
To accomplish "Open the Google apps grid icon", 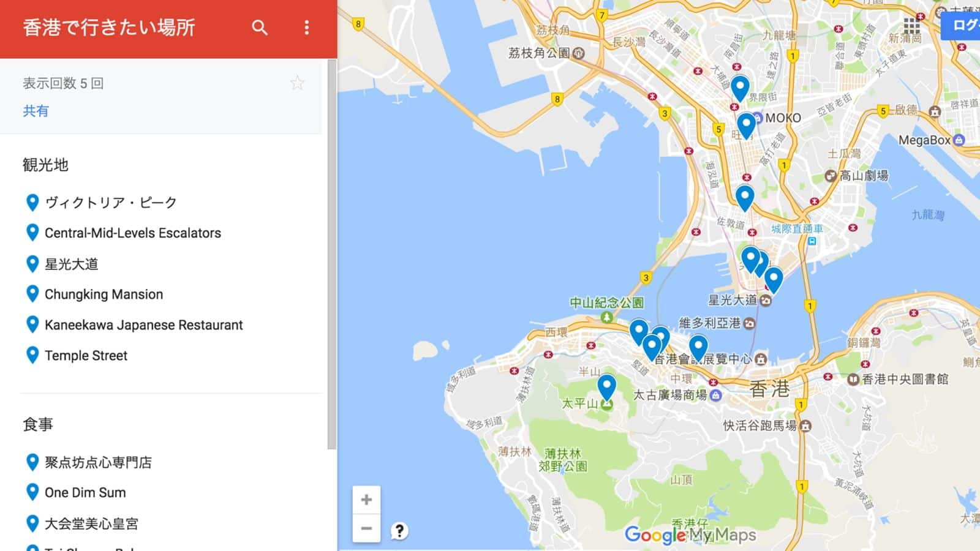I will pos(911,26).
